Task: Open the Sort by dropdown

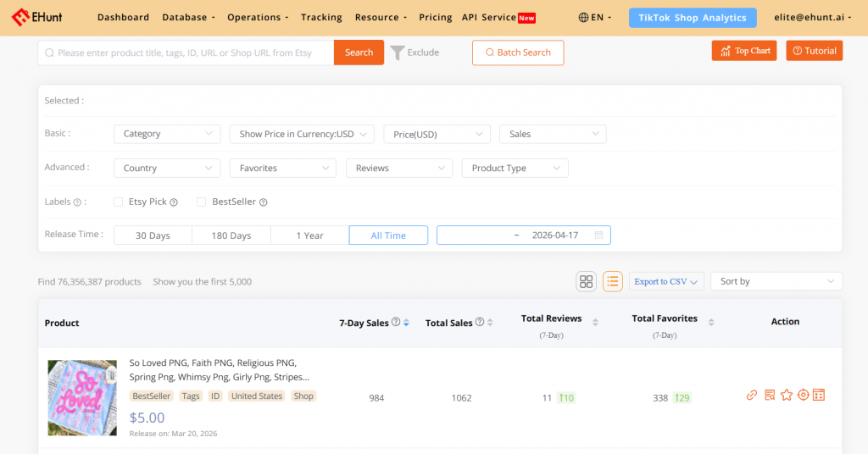Action: (776, 281)
